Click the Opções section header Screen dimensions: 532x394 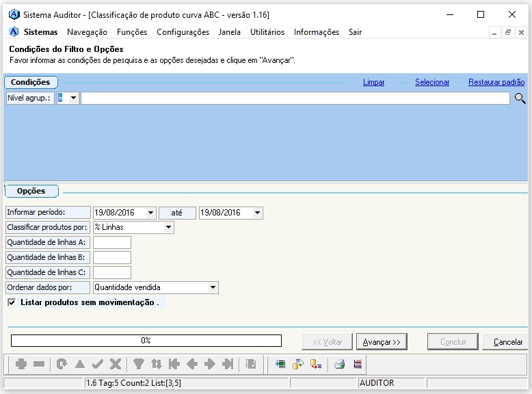[x=31, y=191]
